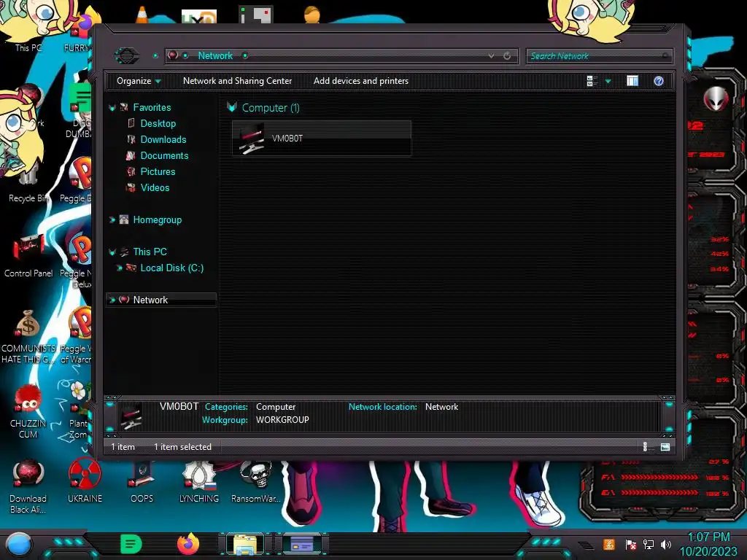Image resolution: width=747 pixels, height=560 pixels.
Task: Toggle the preview pane
Action: 632,81
